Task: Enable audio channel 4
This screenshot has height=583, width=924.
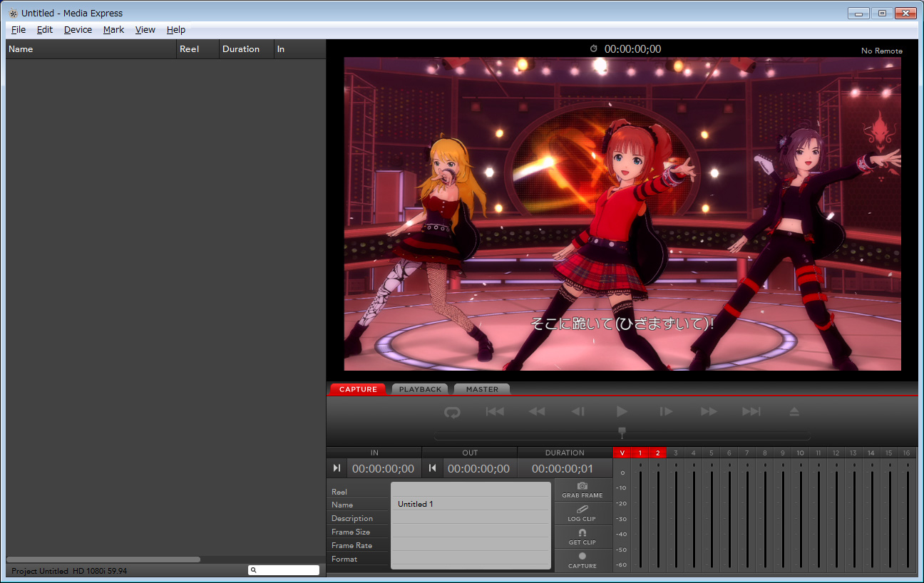Action: click(x=694, y=453)
